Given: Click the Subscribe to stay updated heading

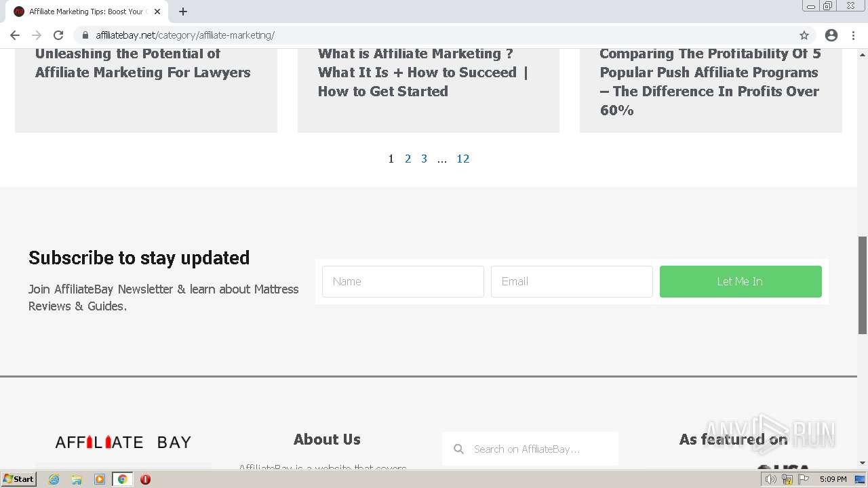Looking at the screenshot, I should 139,258.
